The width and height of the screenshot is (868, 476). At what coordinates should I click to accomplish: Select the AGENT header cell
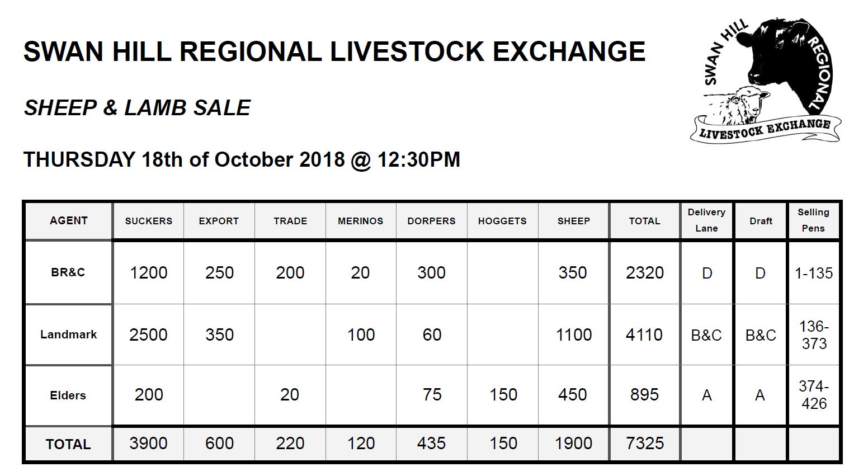(68, 220)
